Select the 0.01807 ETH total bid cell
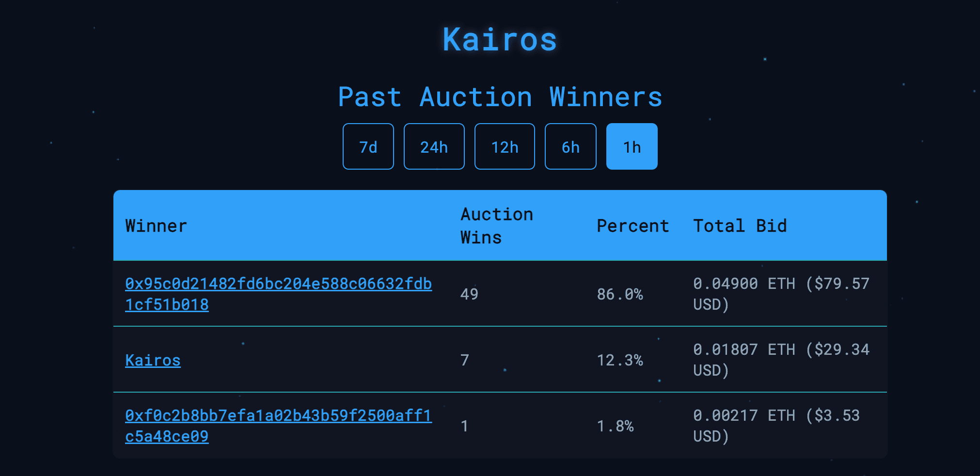 click(x=781, y=360)
